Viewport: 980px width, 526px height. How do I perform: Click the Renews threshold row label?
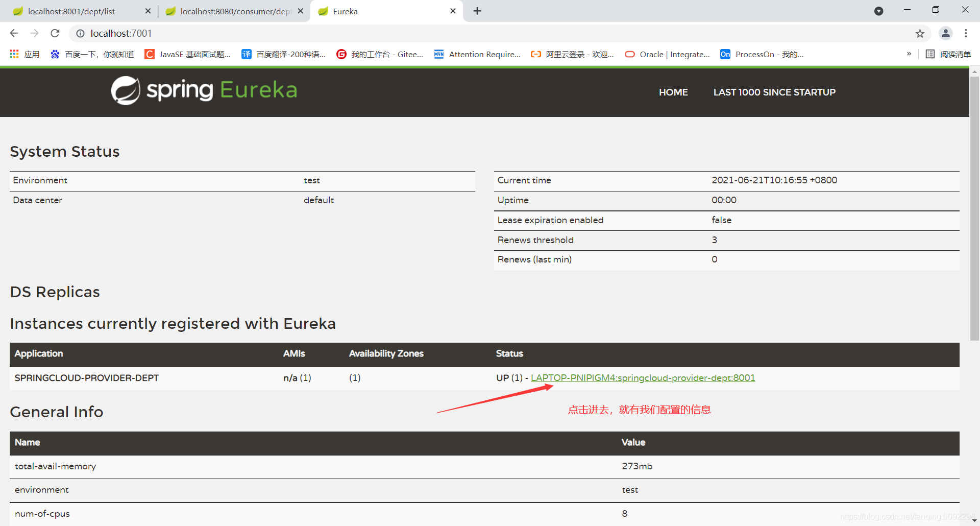[x=535, y=240]
